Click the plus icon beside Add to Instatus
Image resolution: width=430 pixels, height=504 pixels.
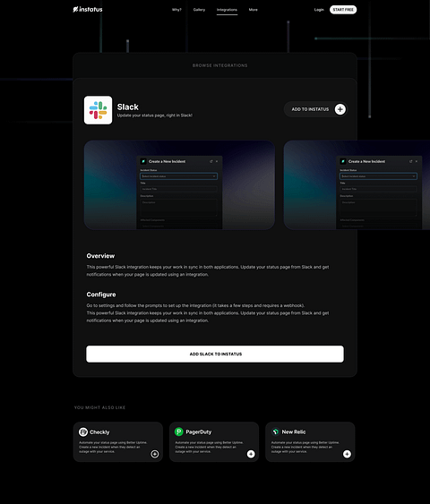pyautogui.click(x=340, y=109)
